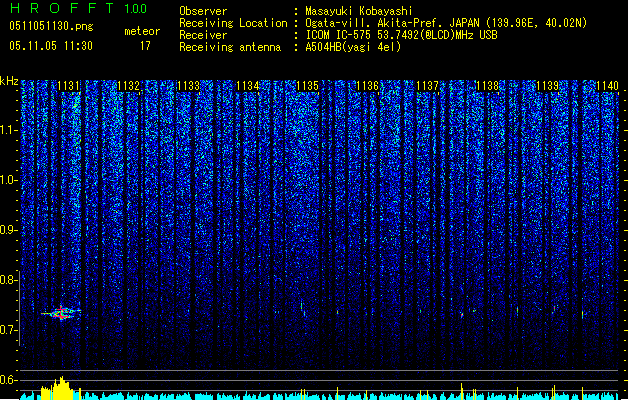Click the kHz axis unit label

click(x=9, y=81)
